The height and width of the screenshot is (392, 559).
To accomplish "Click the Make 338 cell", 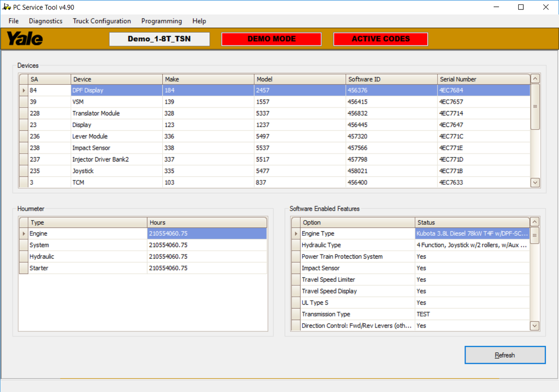I will click(x=208, y=147).
